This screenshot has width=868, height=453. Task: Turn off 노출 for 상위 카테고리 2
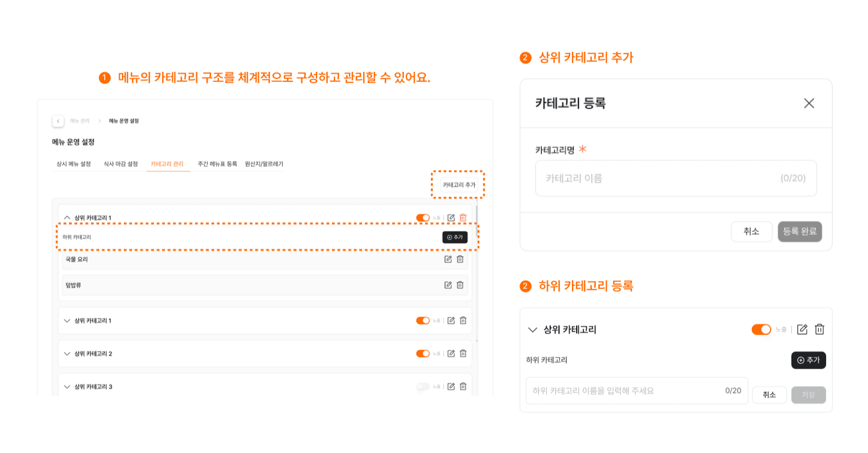(423, 353)
